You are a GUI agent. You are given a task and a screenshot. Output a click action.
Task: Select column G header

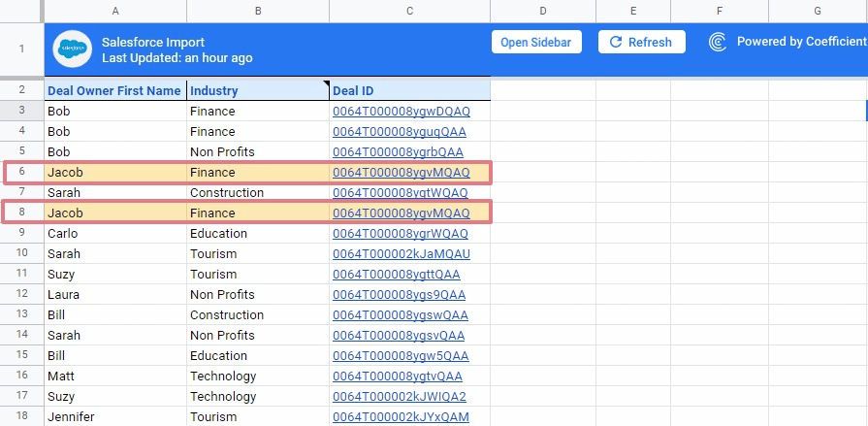click(x=817, y=11)
